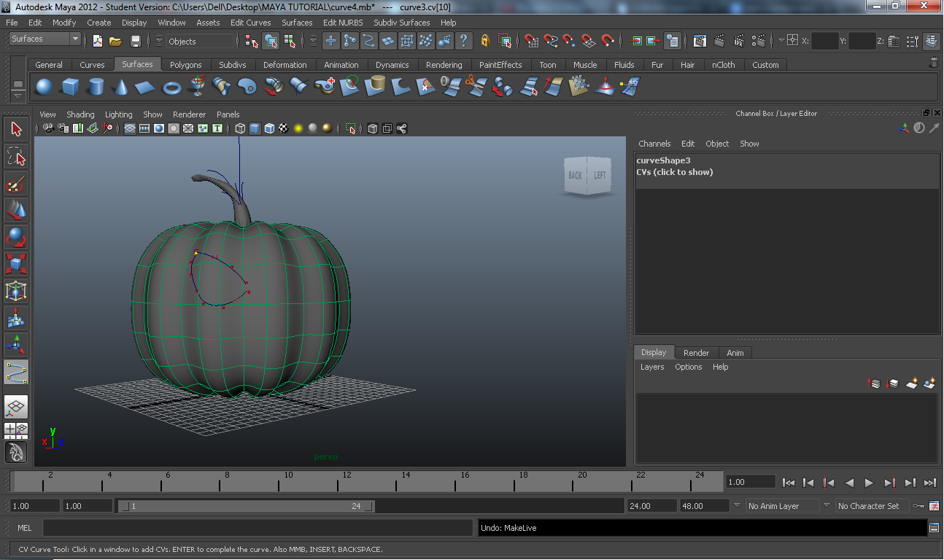Open the Create menu
Viewport: 944px width, 560px height.
coord(98,23)
